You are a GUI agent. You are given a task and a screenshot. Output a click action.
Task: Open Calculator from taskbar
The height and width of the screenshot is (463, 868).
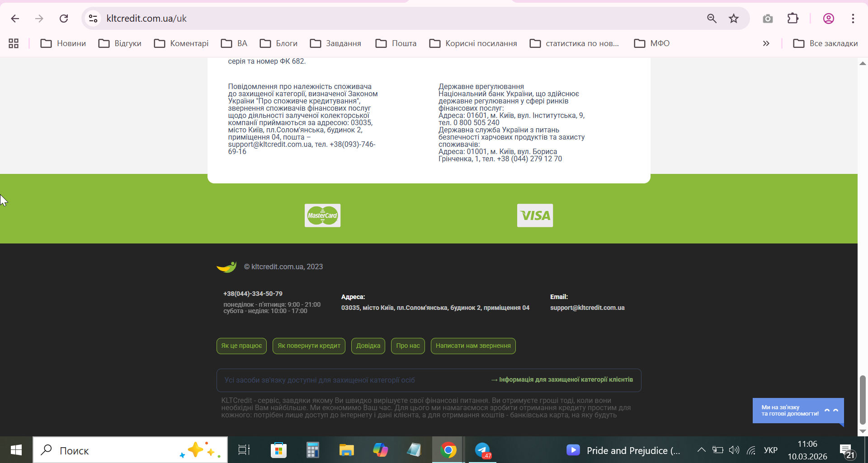(x=312, y=450)
